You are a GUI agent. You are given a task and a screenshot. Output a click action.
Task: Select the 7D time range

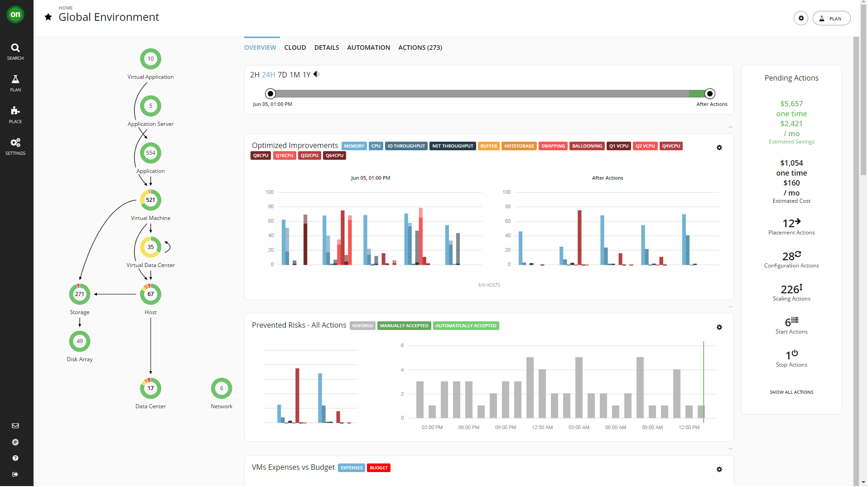282,75
